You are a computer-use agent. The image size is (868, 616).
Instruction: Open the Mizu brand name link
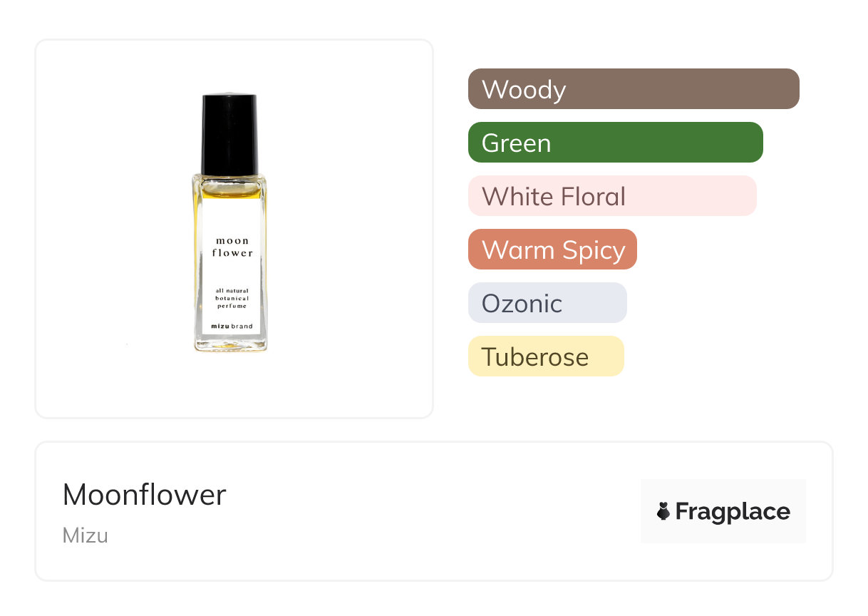point(85,535)
